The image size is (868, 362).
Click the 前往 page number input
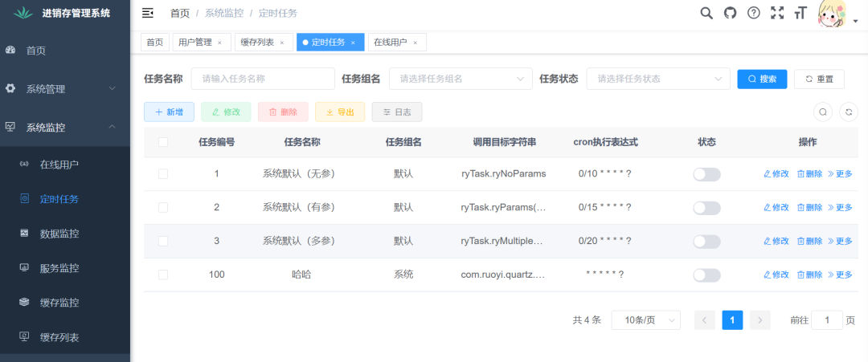click(827, 320)
